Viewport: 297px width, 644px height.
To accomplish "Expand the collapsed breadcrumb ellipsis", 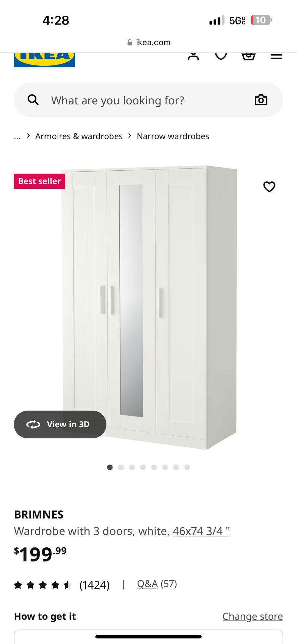I will point(17,137).
